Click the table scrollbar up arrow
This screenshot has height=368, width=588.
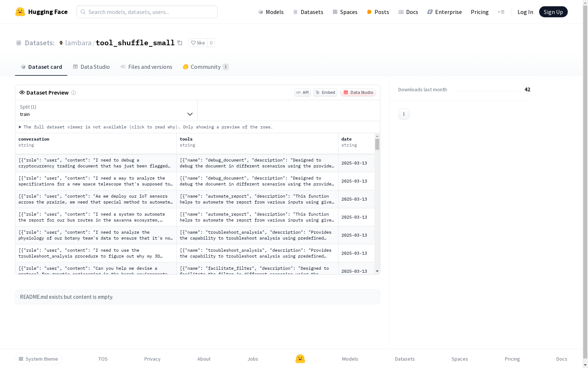[377, 136]
